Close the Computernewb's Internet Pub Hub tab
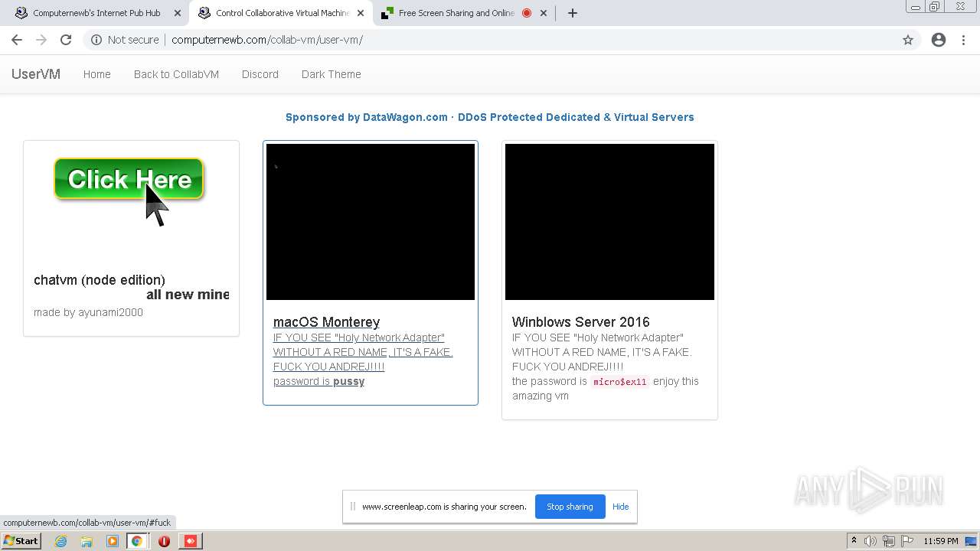 [178, 13]
